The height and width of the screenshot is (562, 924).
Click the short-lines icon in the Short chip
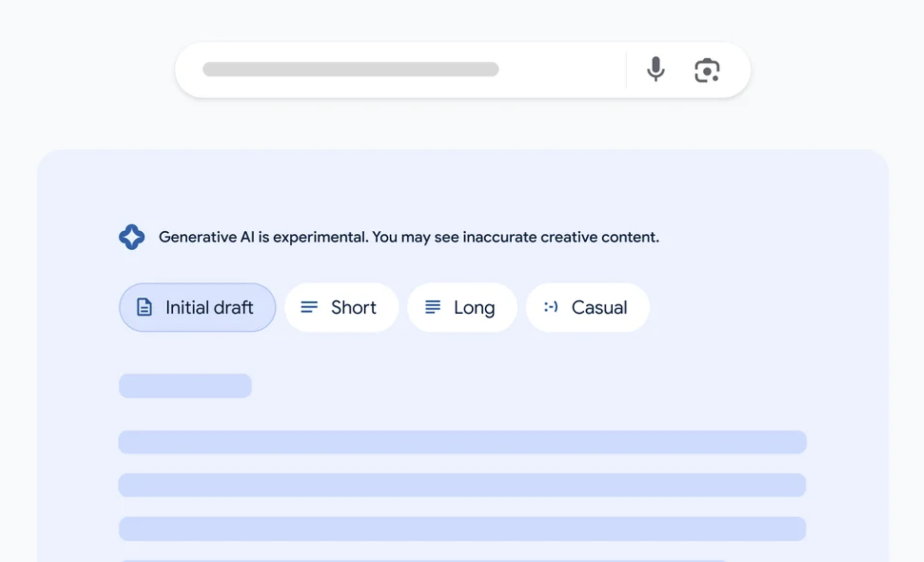(309, 307)
